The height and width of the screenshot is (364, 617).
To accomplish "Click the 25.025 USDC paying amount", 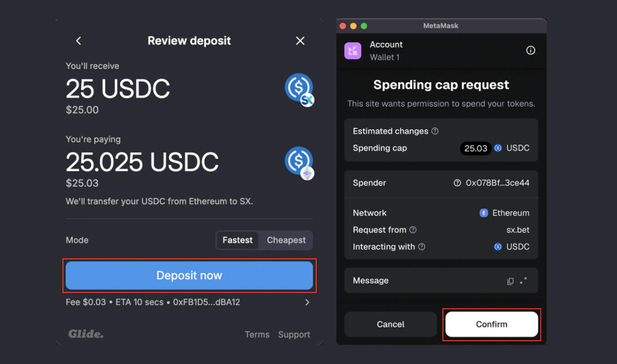I will click(x=142, y=162).
